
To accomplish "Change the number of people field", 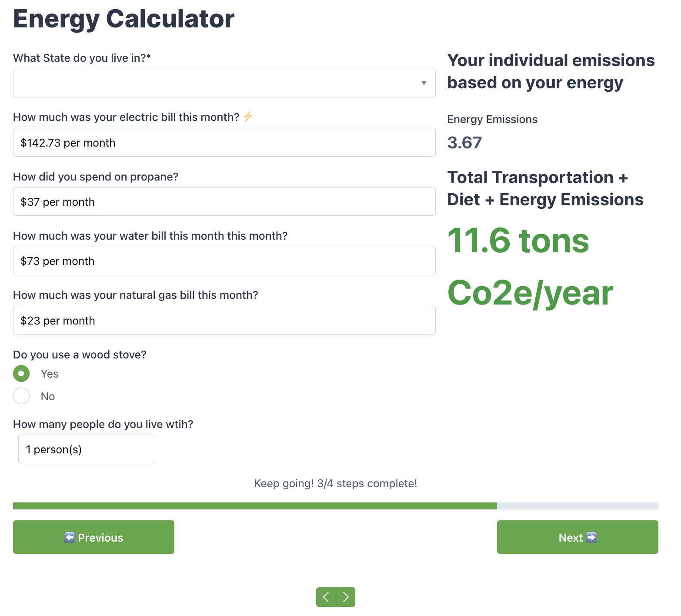I will [x=87, y=449].
